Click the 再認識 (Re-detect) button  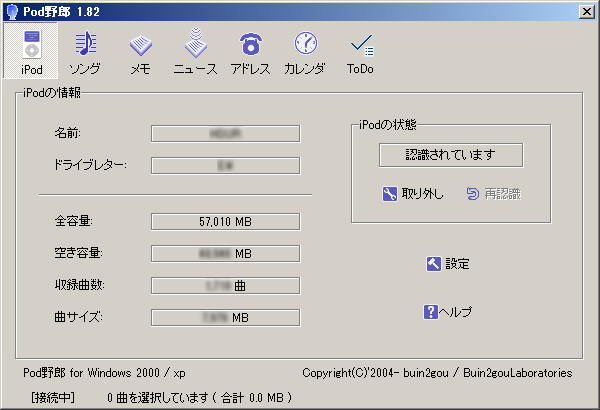tap(493, 194)
